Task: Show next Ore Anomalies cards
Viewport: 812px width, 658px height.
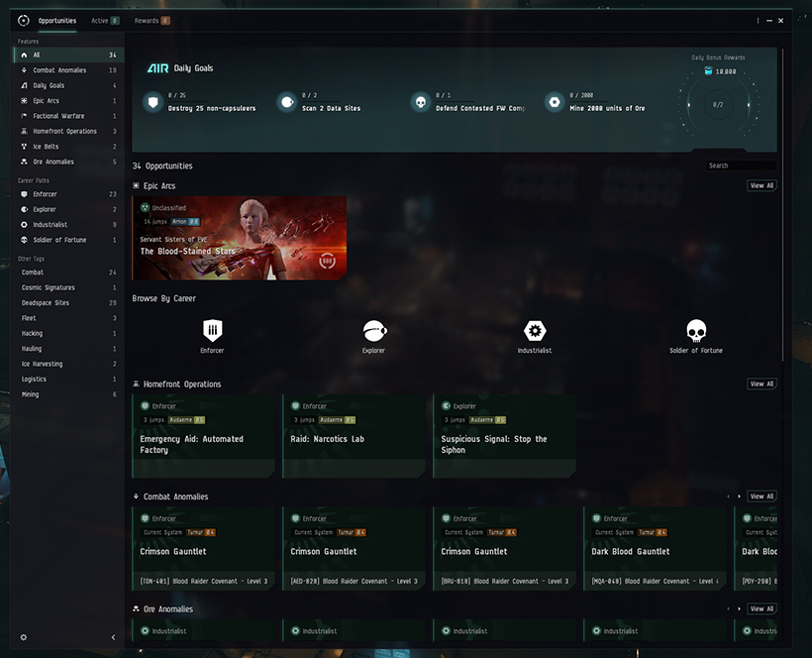Action: (x=739, y=609)
